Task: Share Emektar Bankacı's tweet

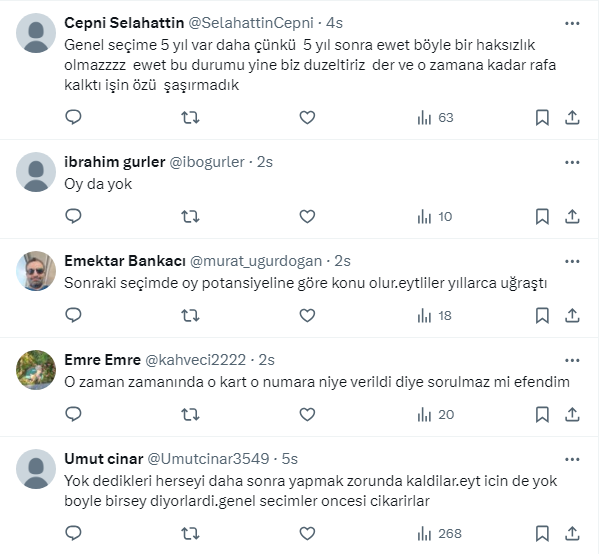Action: point(572,315)
